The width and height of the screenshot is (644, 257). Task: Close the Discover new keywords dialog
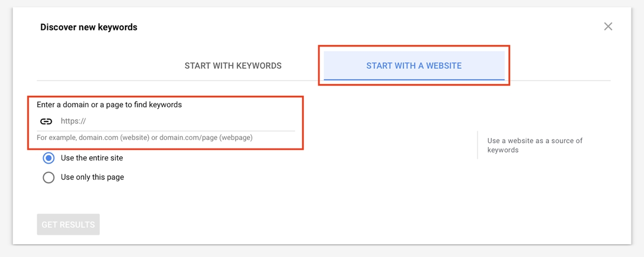pos(608,27)
